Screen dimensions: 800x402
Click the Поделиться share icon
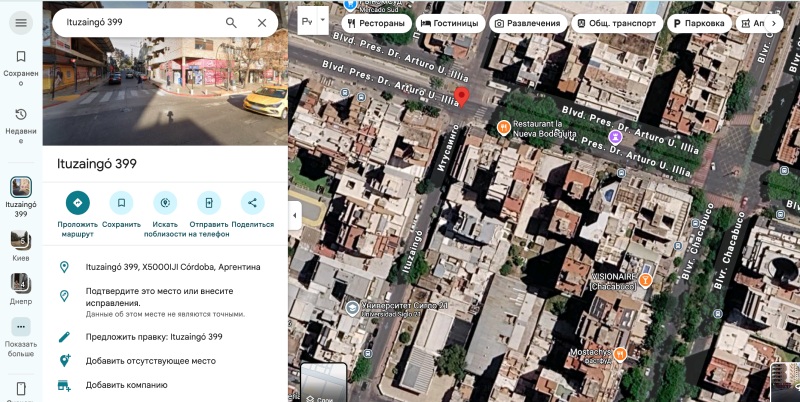pos(252,203)
